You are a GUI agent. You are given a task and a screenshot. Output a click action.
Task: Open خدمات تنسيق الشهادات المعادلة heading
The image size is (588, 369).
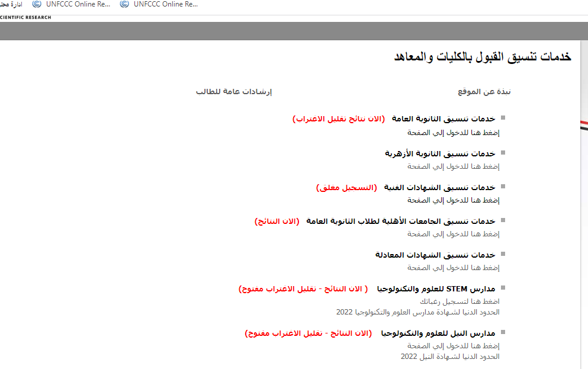pyautogui.click(x=435, y=255)
